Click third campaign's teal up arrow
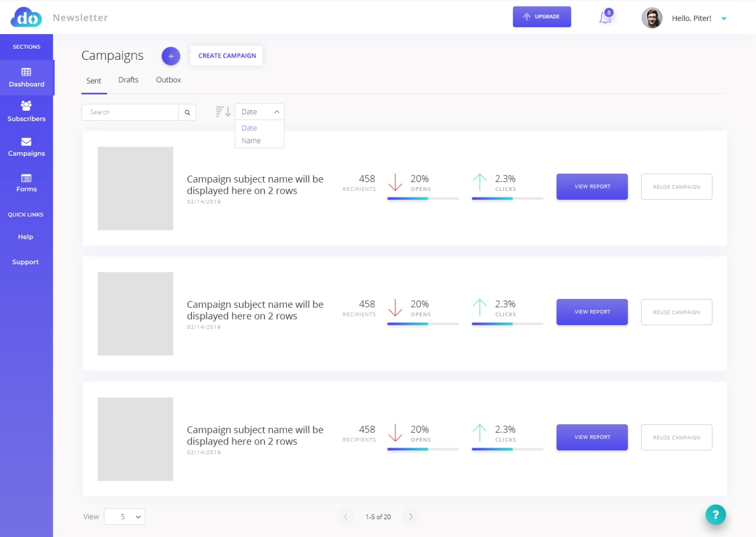756x537 pixels. point(480,433)
